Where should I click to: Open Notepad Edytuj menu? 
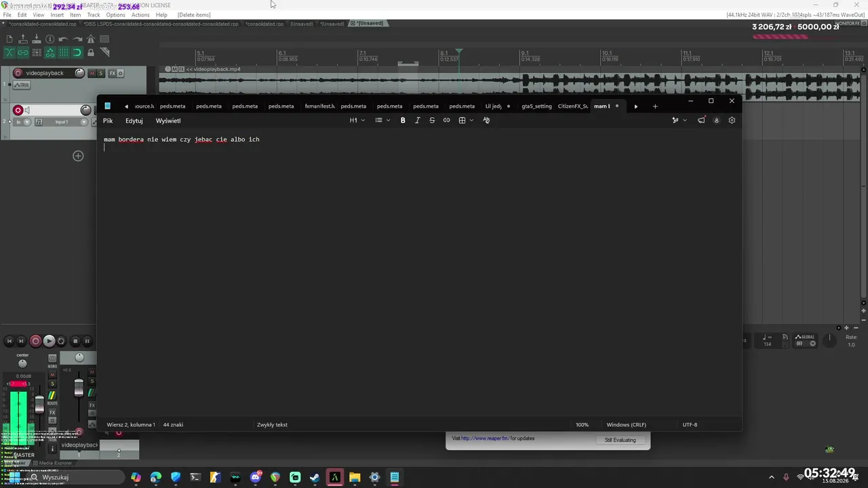coord(134,121)
